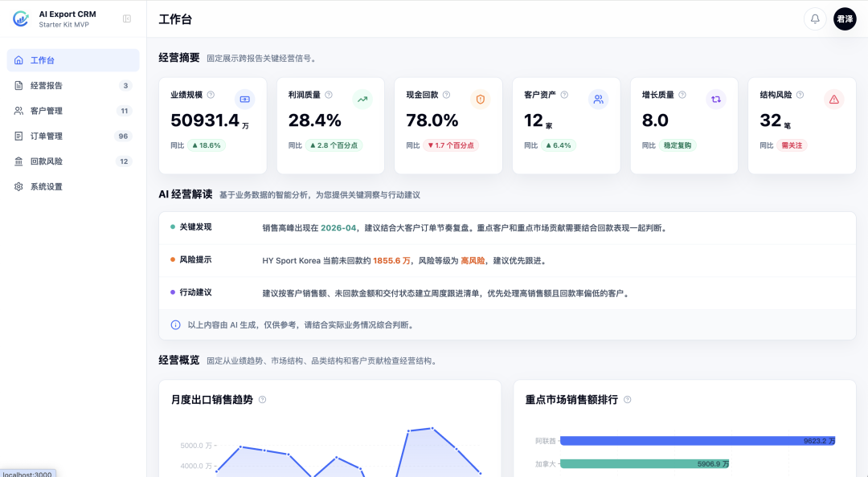Click the 关键发现 row label
This screenshot has width=868, height=477.
pyautogui.click(x=195, y=227)
